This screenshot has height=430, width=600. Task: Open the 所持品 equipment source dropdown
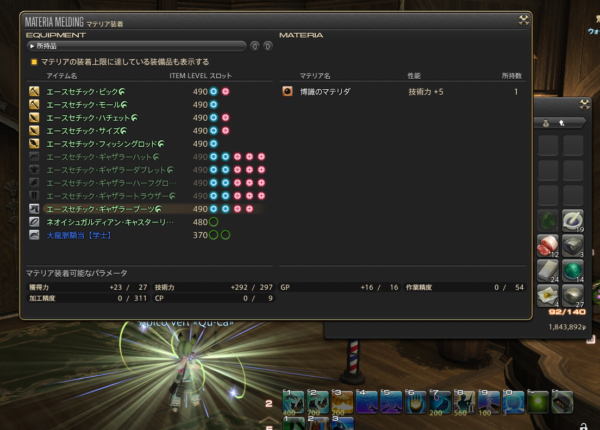click(136, 45)
